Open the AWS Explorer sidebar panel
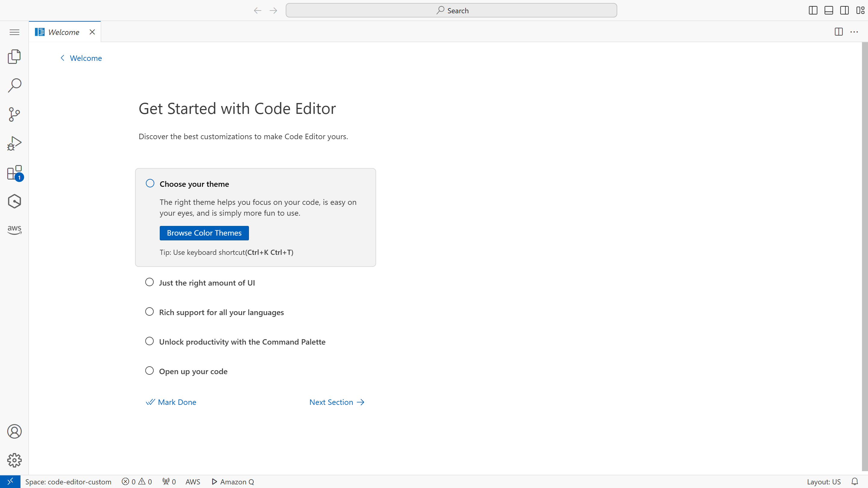This screenshot has height=488, width=868. 14,230
